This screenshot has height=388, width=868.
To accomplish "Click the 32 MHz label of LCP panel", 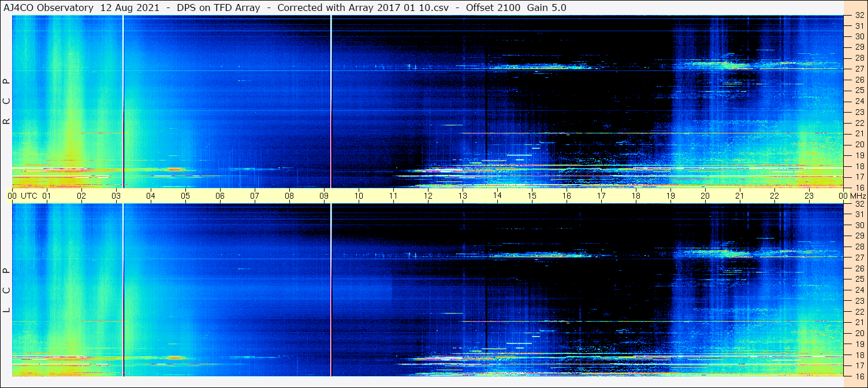I will pyautogui.click(x=859, y=204).
